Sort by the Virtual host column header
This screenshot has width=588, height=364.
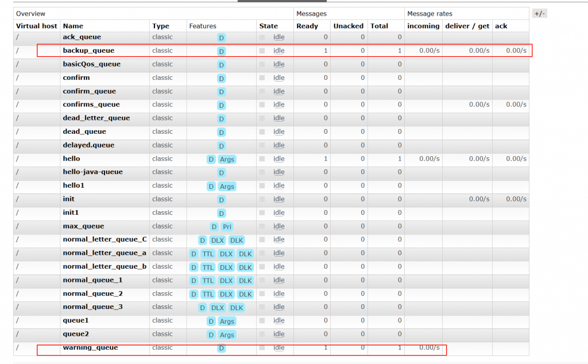tap(36, 26)
